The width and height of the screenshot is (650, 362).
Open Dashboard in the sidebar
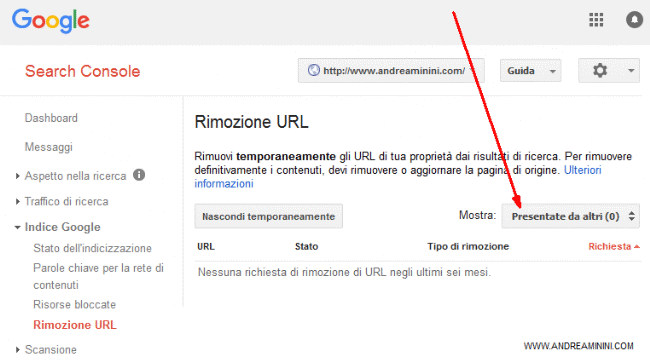click(51, 118)
